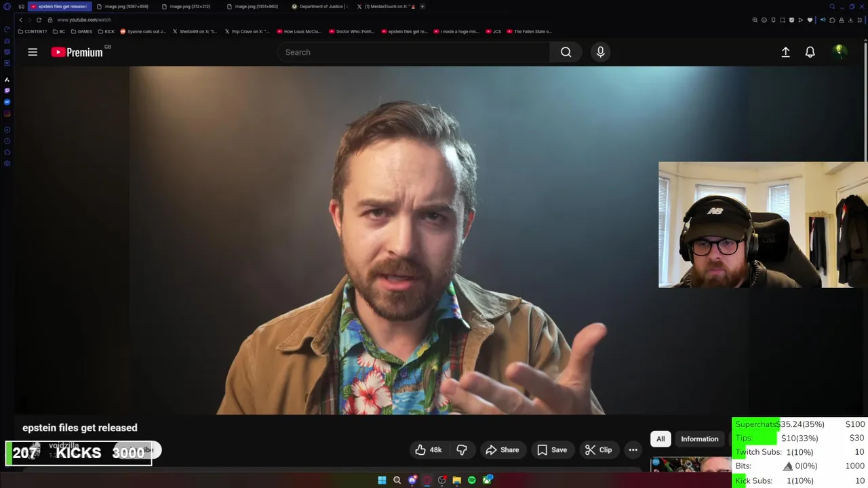868x488 pixels.
Task: Go back in browser history
Action: point(20,20)
